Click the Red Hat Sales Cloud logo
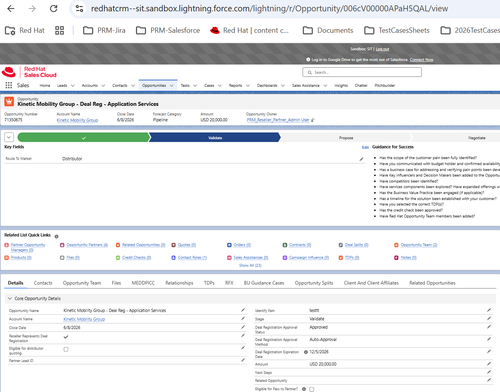This screenshot has width=500, height=392. tap(29, 72)
